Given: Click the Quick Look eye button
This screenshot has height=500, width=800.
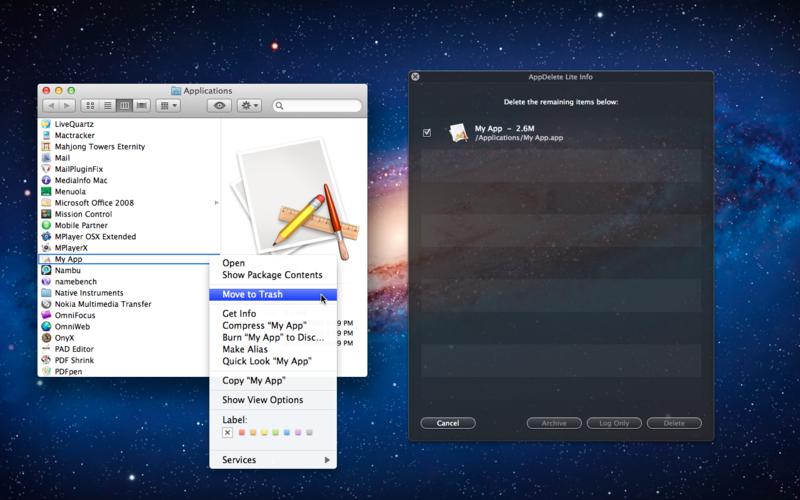Looking at the screenshot, I should [219, 106].
